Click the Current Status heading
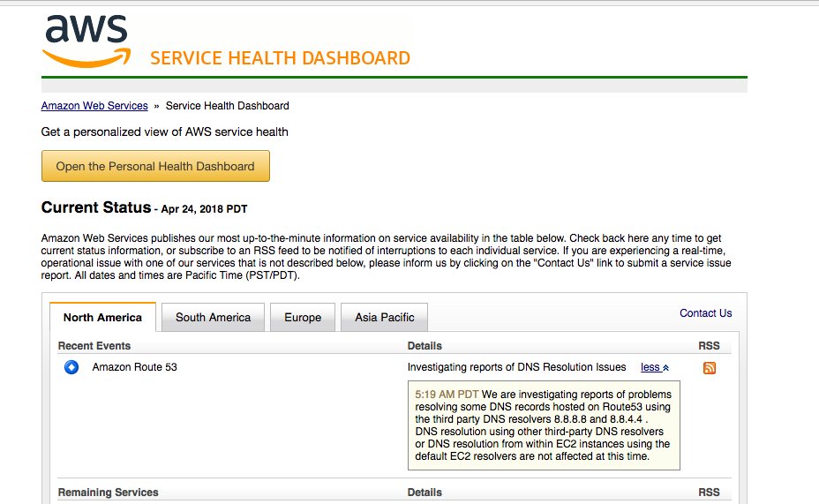The width and height of the screenshot is (819, 504). [x=96, y=207]
